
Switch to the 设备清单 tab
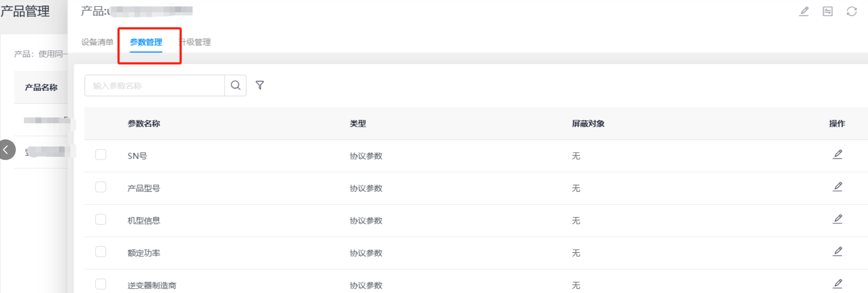point(97,42)
